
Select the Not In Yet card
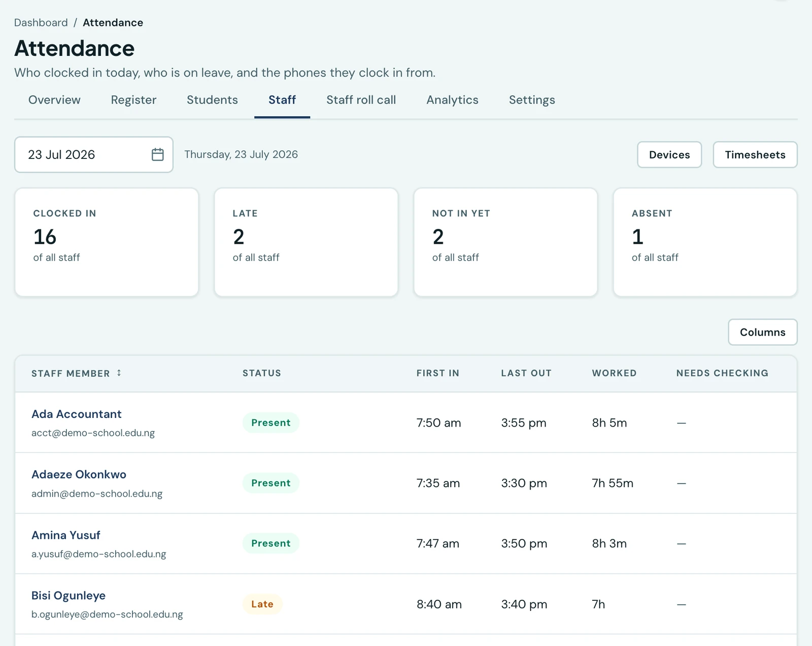pos(505,242)
